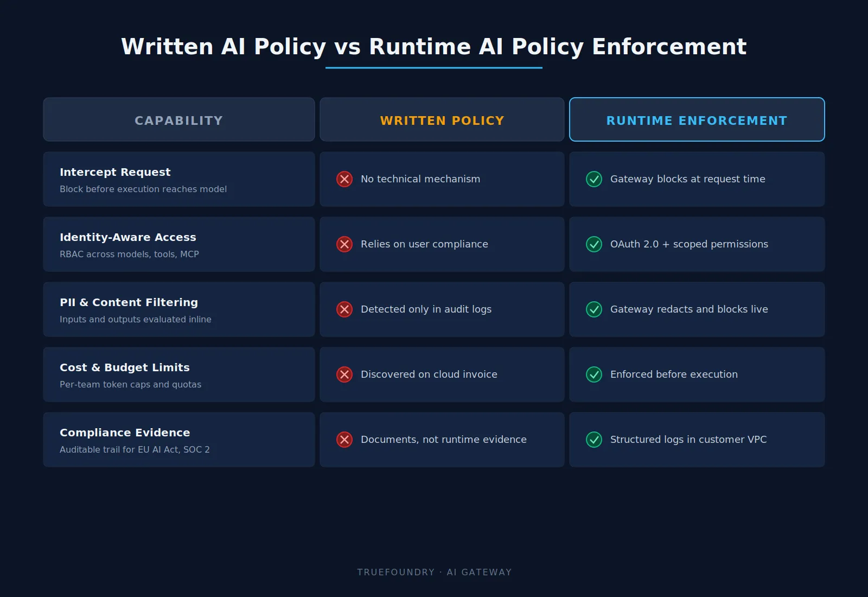Select the CAPABILITY column header
Screen dimensions: 868x597
click(x=179, y=119)
